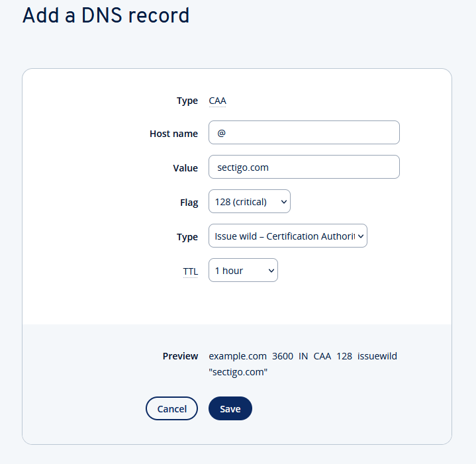Click the dotted-underlined CAA record type text

point(218,101)
